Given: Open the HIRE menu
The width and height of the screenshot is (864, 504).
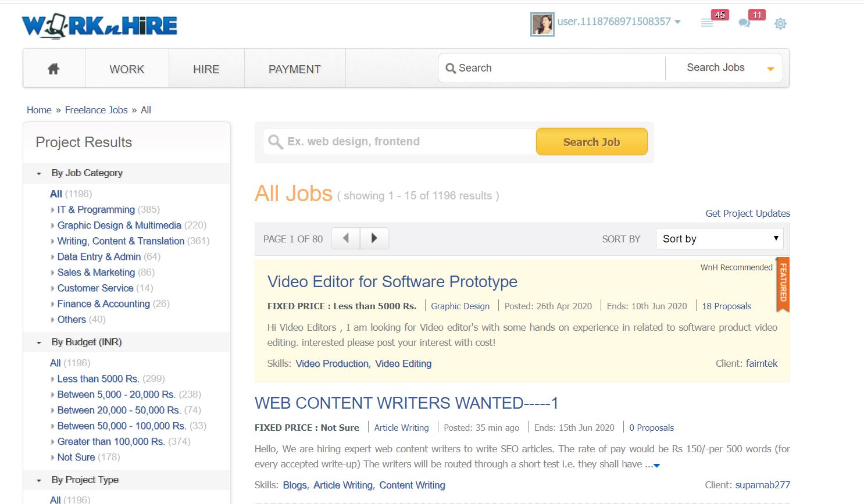Looking at the screenshot, I should 206,69.
